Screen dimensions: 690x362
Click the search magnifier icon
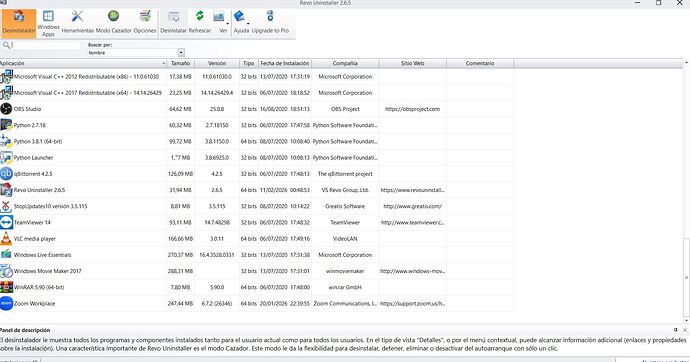click(6, 45)
